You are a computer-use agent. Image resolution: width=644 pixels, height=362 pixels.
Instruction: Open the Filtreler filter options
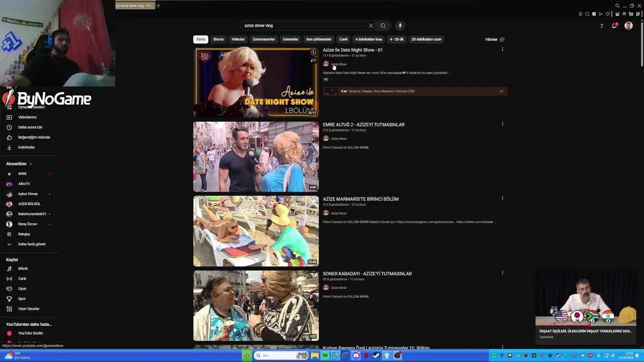click(495, 39)
